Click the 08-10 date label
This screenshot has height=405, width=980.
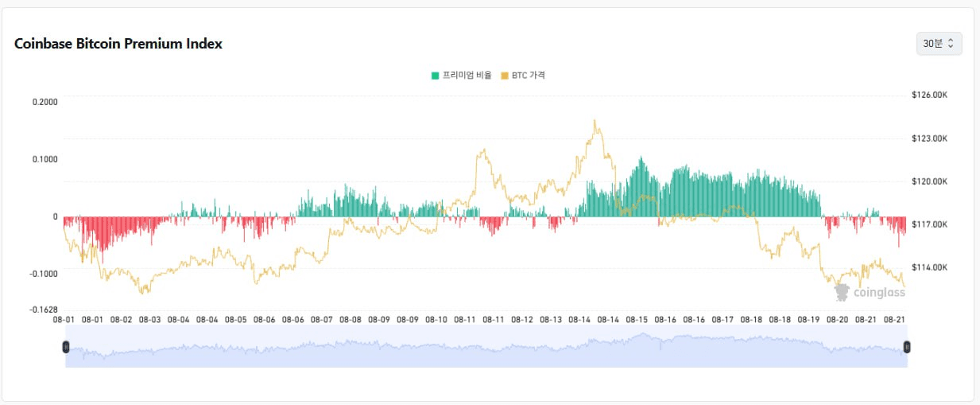436,320
